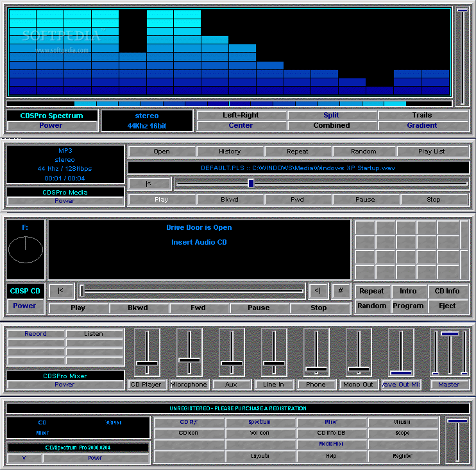Click the skip-to-start button in Media player
Screen dimensions: 476x470
coord(149,184)
